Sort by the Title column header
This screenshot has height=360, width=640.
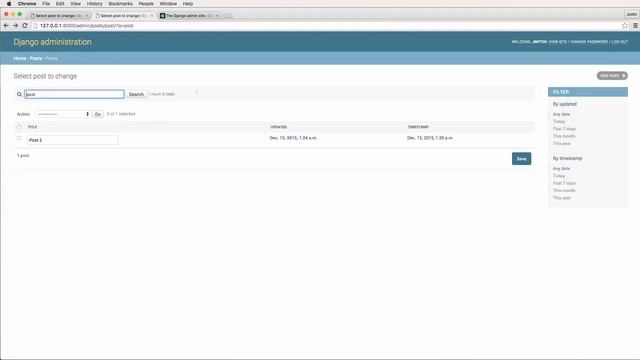point(32,127)
